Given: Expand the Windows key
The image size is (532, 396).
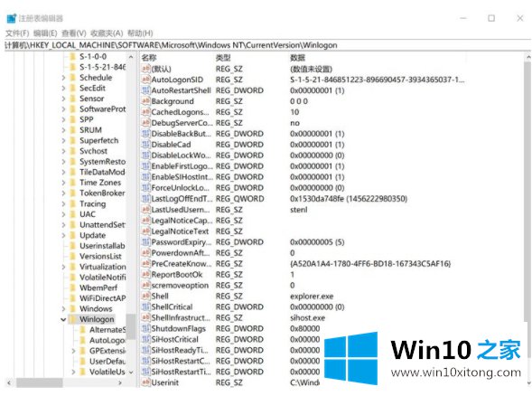Looking at the screenshot, I should pyautogui.click(x=63, y=309).
